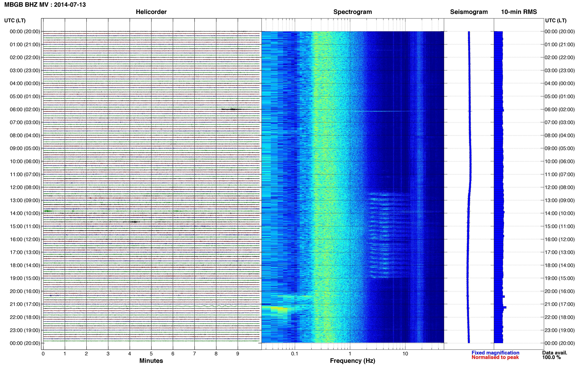Click the right '09:00 (05:00)' time label
This screenshot has height=368, width=588.
tap(560, 148)
